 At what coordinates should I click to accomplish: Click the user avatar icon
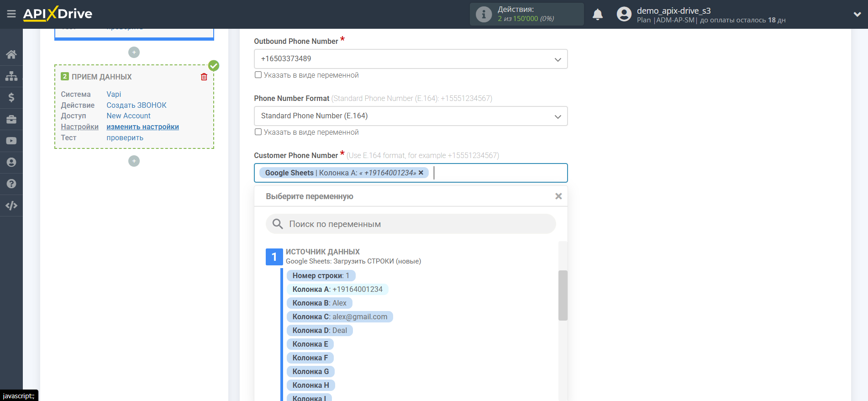[x=624, y=14]
